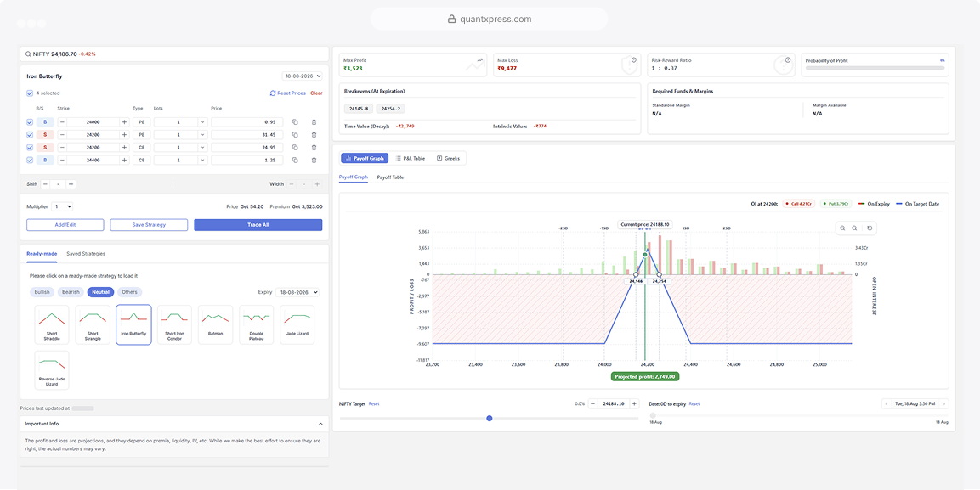Toggle Buy/Sell on the 24000 PE leg
The width and height of the screenshot is (980, 490).
(x=45, y=122)
